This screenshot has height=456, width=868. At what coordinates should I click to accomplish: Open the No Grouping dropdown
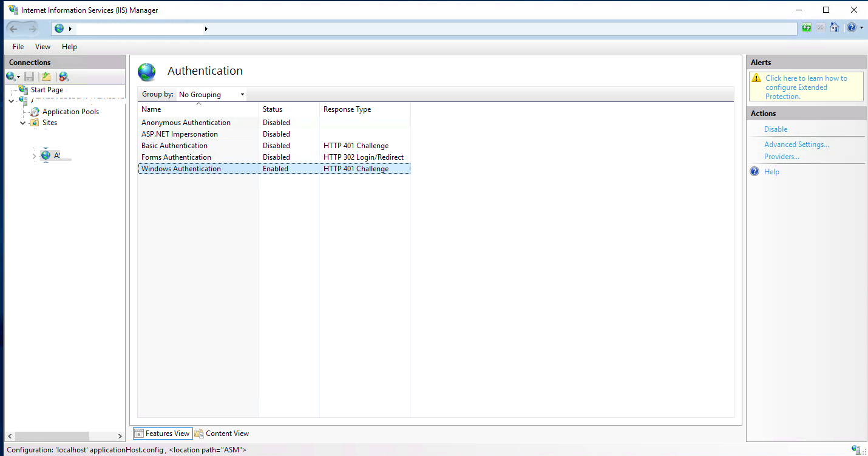242,94
